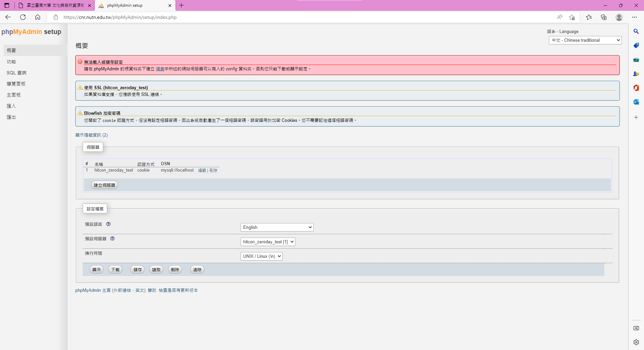The height and width of the screenshot is (350, 644).
Task: Click 刪除 link for hitcon_zeroday_test server
Action: click(213, 170)
